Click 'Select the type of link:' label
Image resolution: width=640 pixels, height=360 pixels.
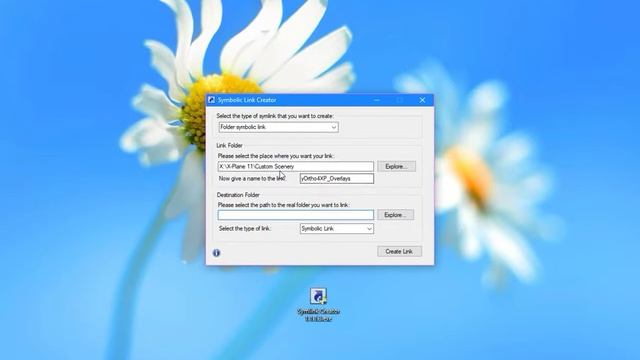point(244,229)
